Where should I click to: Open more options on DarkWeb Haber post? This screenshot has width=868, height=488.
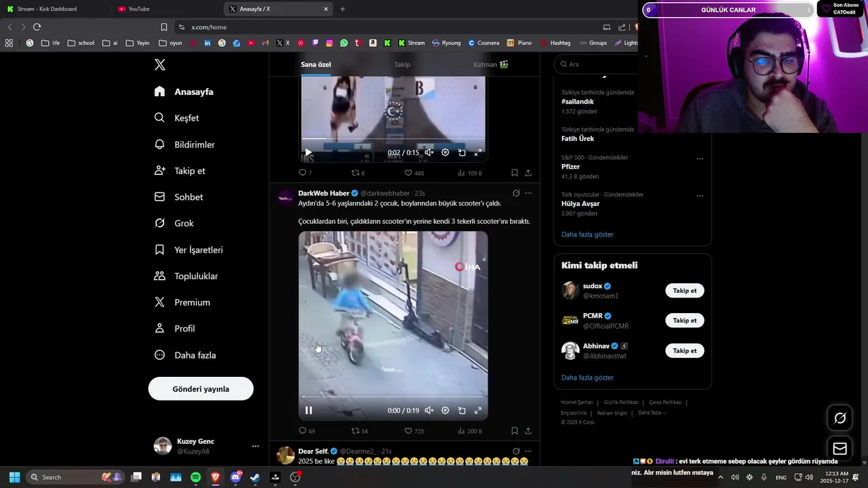[x=528, y=193]
